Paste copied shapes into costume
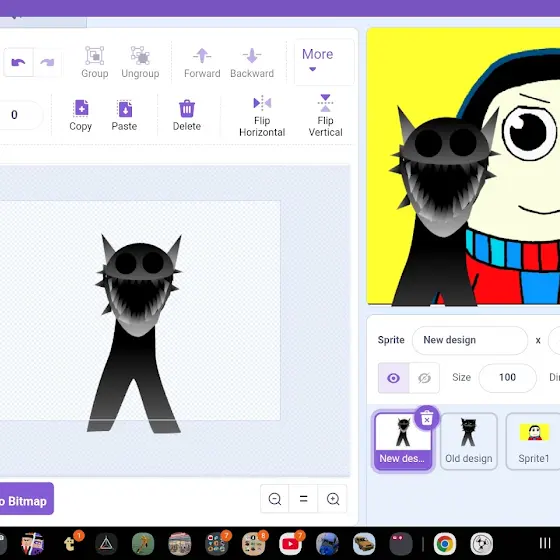560x560 pixels. coord(124,115)
